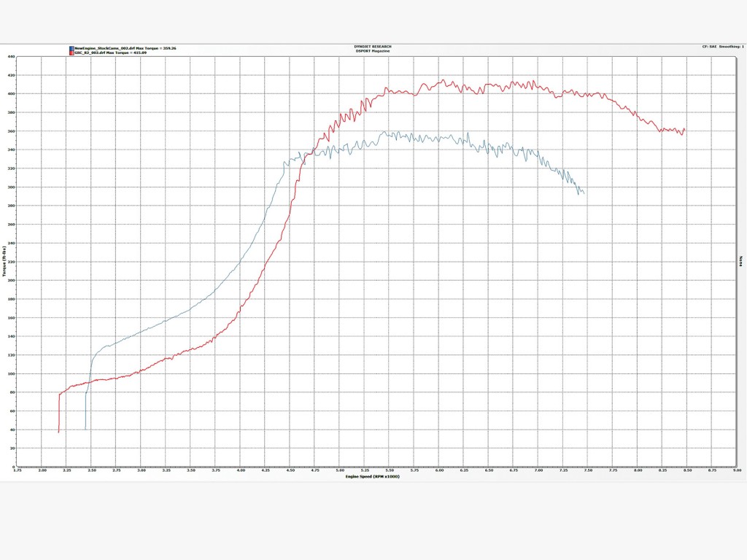Click the DSPORT Magazine label
Image resolution: width=747 pixels, height=560 pixels.
(372, 50)
